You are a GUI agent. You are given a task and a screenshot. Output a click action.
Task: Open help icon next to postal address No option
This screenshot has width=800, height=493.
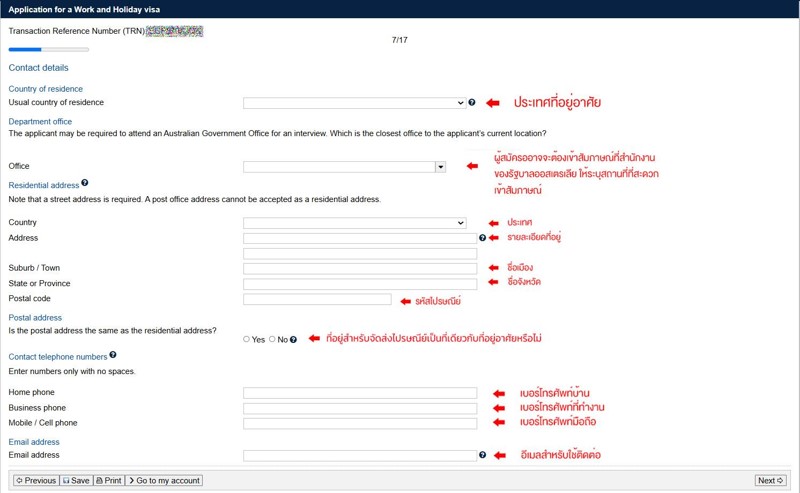[x=293, y=339]
